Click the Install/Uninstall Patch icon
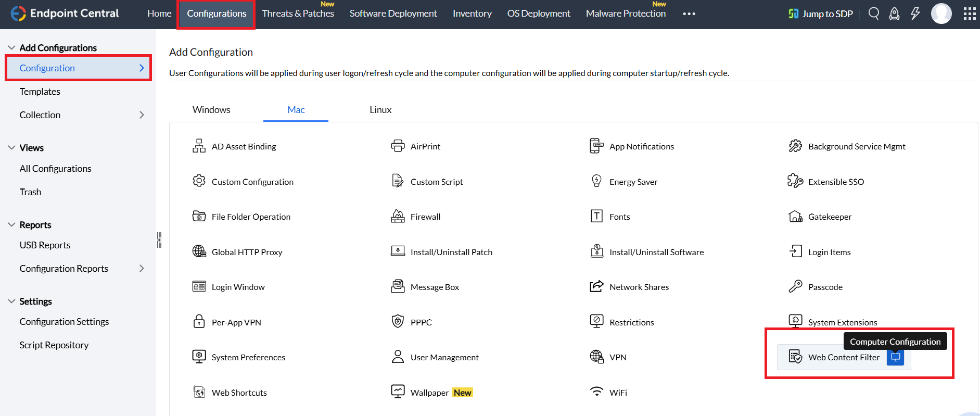 (398, 251)
